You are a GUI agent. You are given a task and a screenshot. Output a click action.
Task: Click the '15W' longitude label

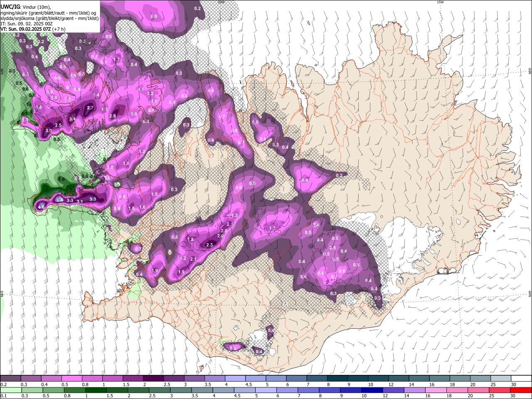point(440,2)
